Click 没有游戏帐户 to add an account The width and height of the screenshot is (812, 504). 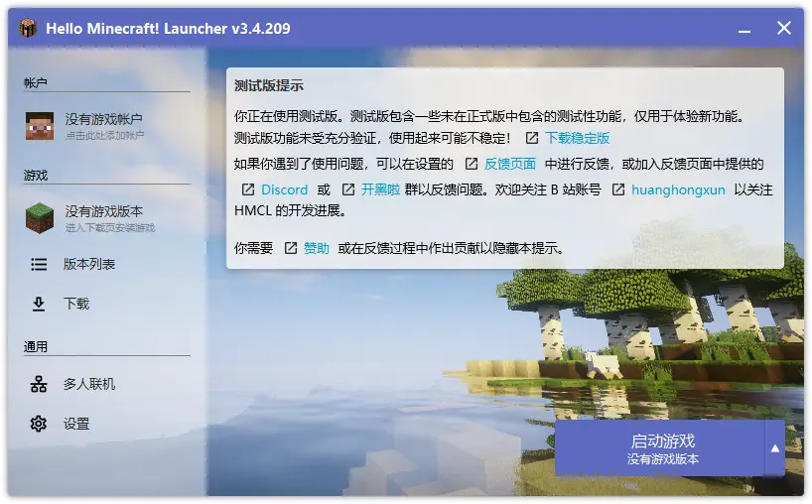pyautogui.click(x=104, y=119)
